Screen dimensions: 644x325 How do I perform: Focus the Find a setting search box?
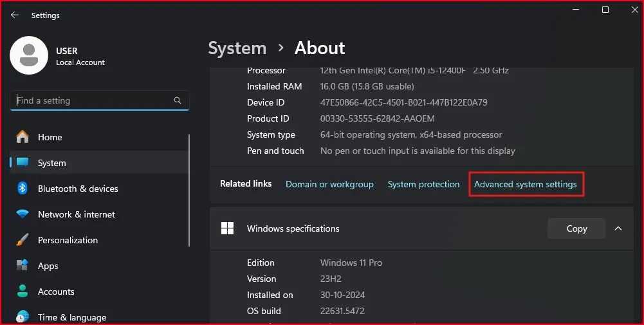[x=99, y=100]
